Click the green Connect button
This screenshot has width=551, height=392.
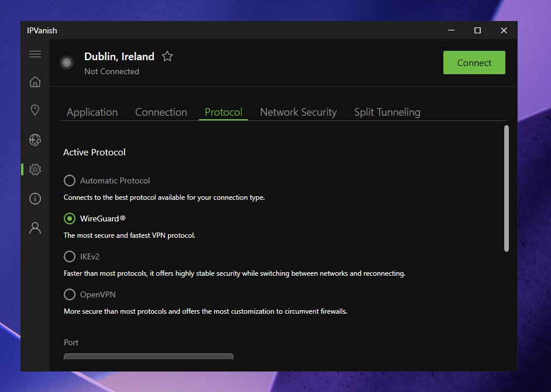click(x=474, y=63)
